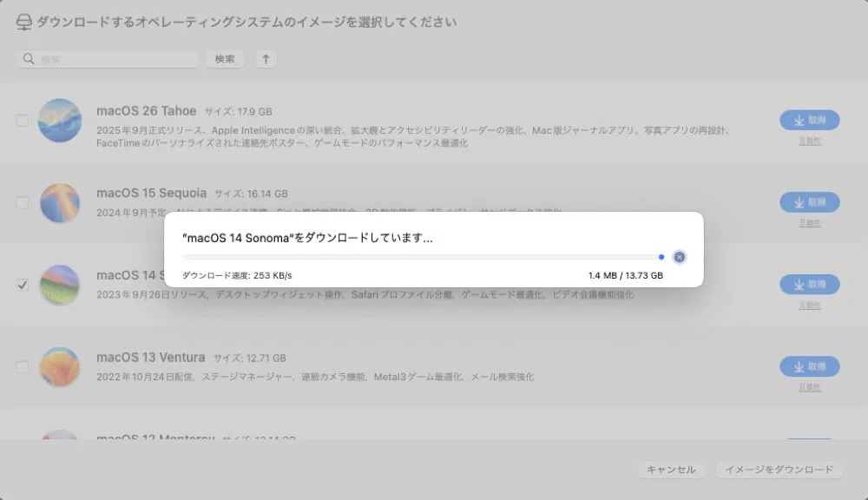
Task: Click the macOS 13 Ventura icon
Action: click(59, 366)
